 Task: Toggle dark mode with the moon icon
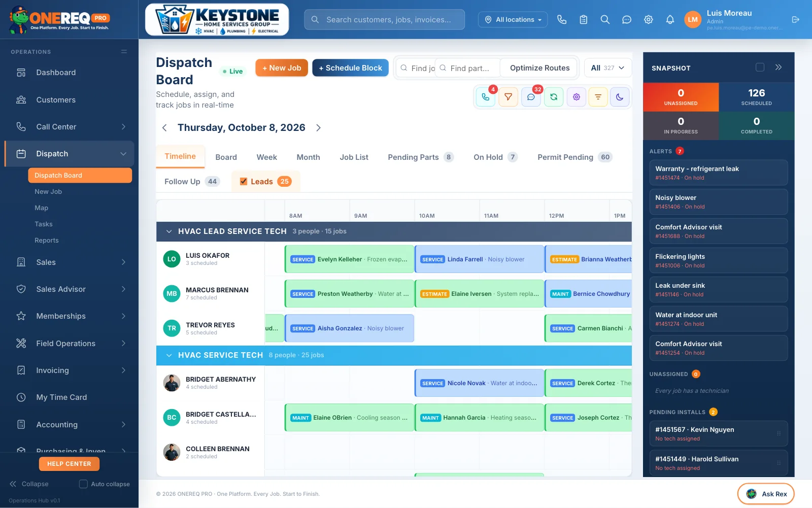(x=620, y=97)
